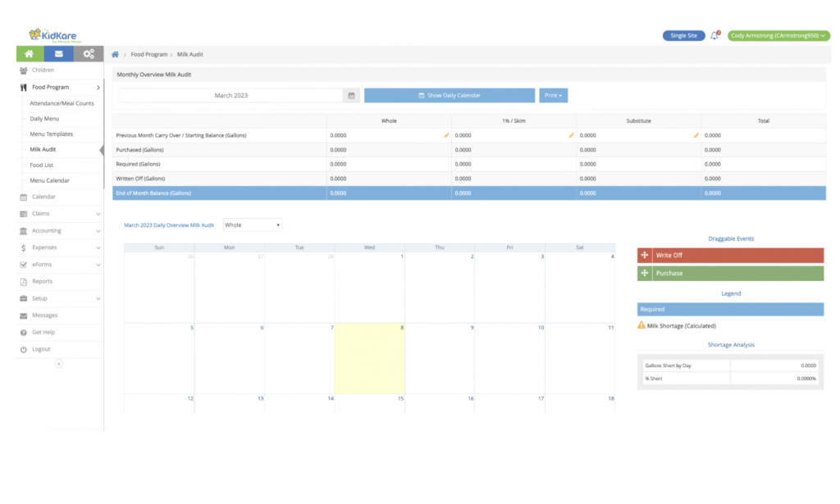Expand the Accounting sidebar section

tap(97, 230)
